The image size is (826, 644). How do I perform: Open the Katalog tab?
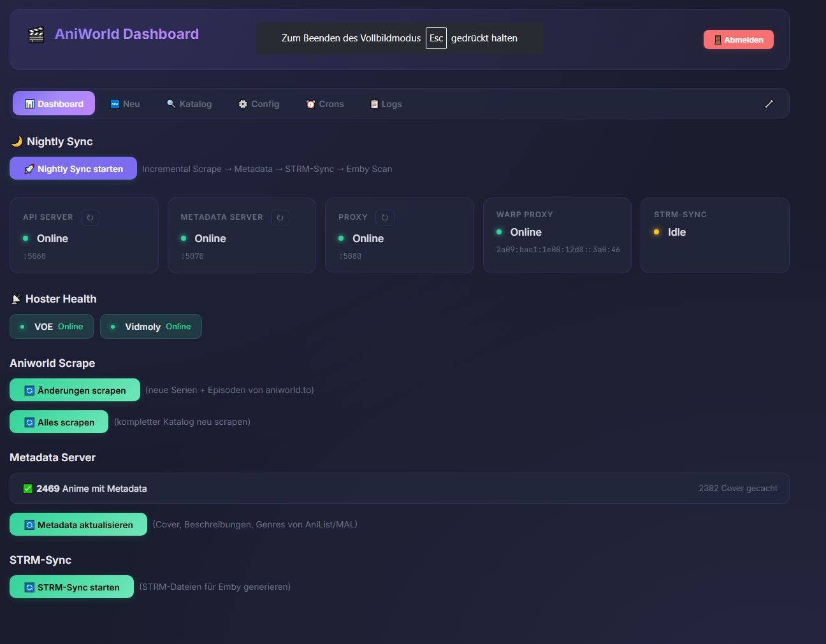189,104
